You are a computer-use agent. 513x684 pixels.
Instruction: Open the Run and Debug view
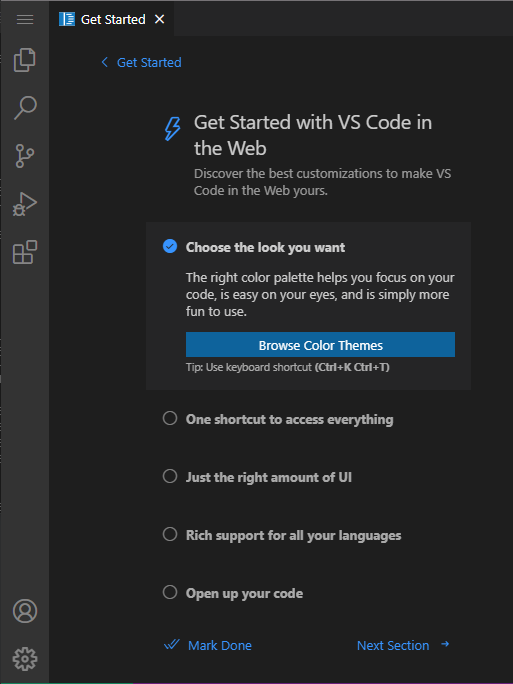coord(25,204)
